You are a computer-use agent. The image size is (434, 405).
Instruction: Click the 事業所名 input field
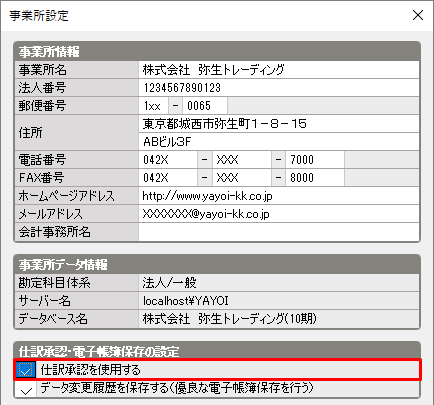pyautogui.click(x=279, y=70)
